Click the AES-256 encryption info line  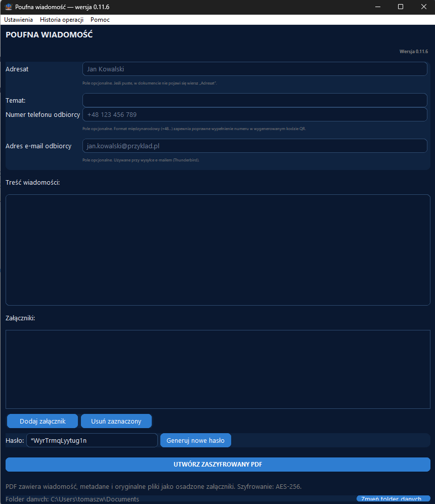[x=154, y=487]
